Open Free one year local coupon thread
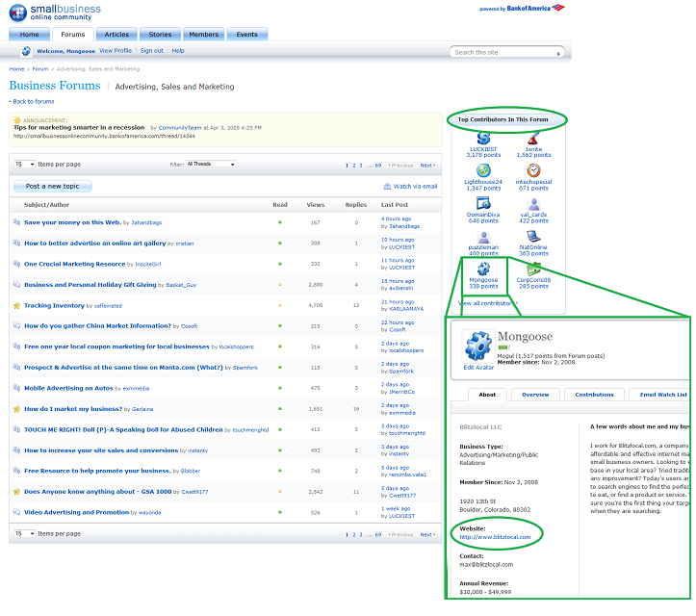Image resolution: width=696 pixels, height=616 pixels. click(116, 346)
